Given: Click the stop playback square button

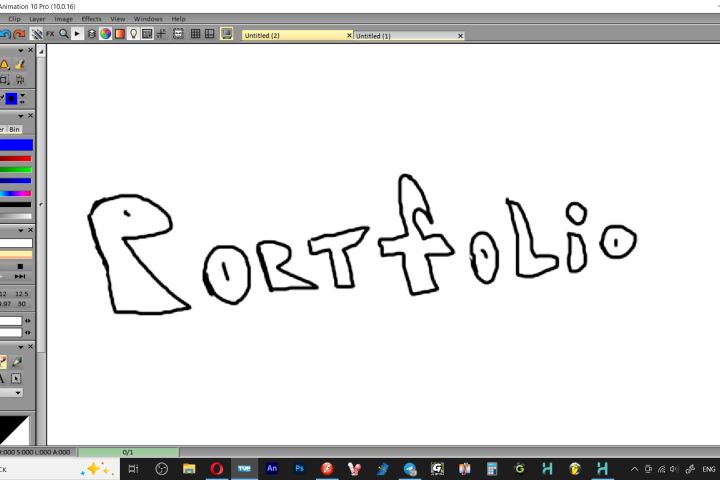Looking at the screenshot, I should [x=20, y=266].
